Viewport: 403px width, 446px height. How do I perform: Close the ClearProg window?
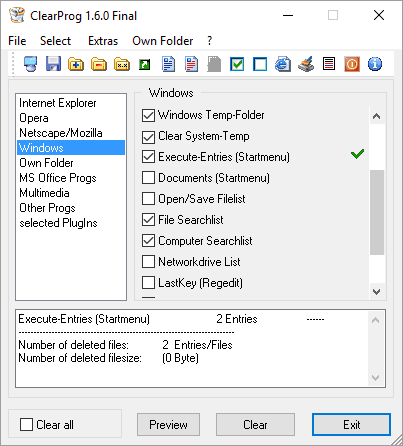[x=379, y=15]
